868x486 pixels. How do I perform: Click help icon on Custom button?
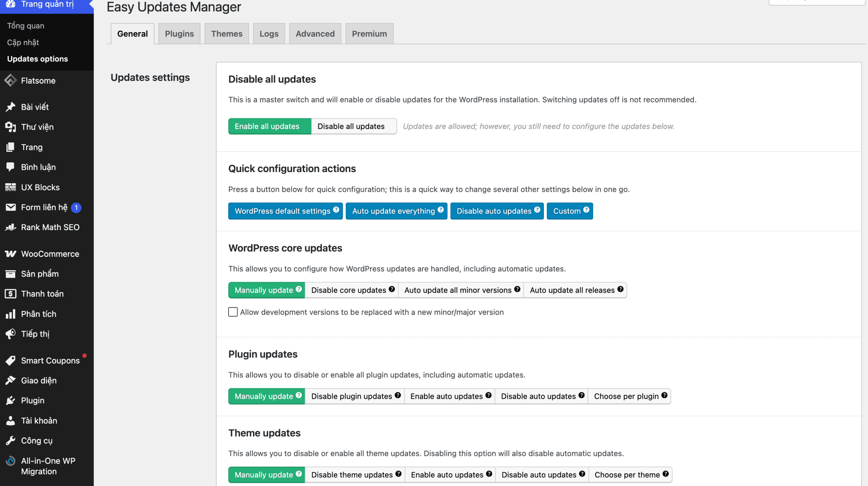click(x=586, y=210)
